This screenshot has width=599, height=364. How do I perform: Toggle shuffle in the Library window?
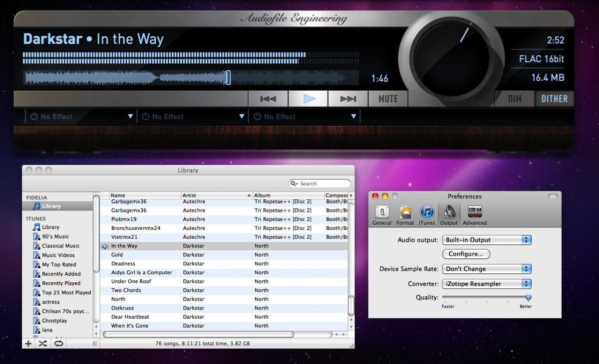click(43, 343)
